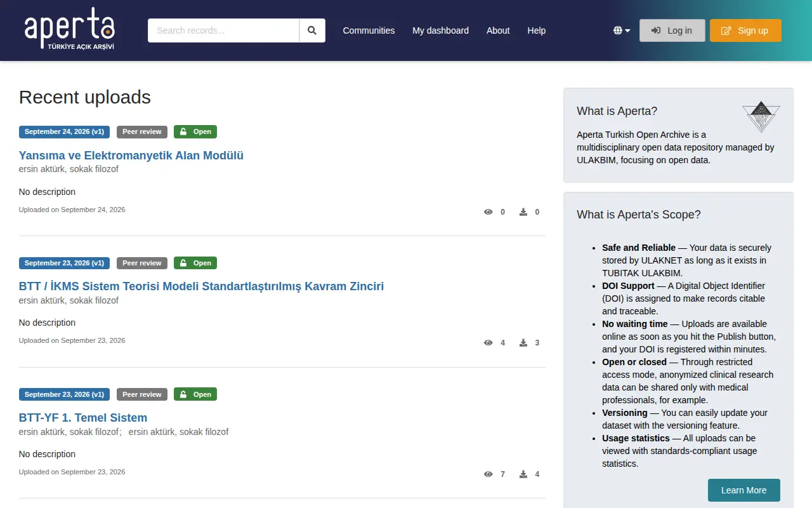The width and height of the screenshot is (812, 508).
Task: Open the About page
Action: coord(498,30)
